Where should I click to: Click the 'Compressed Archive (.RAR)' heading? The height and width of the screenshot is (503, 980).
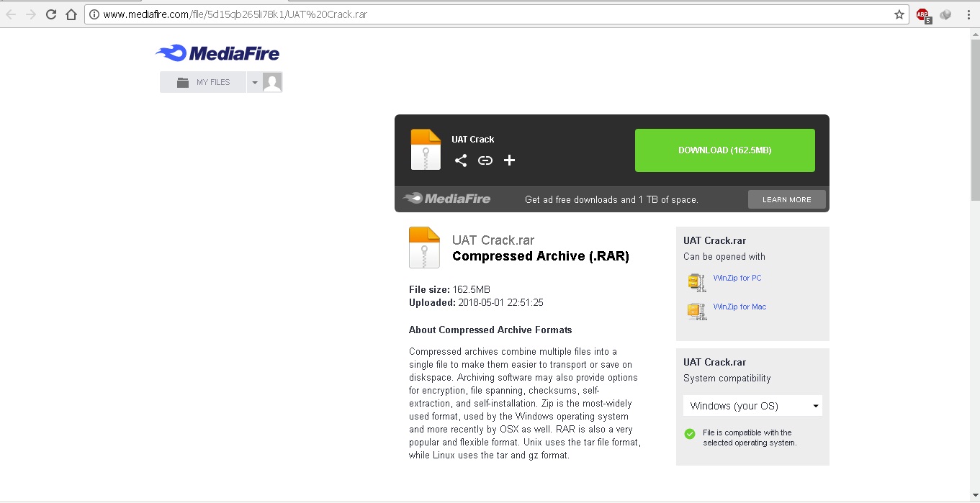[x=541, y=256]
